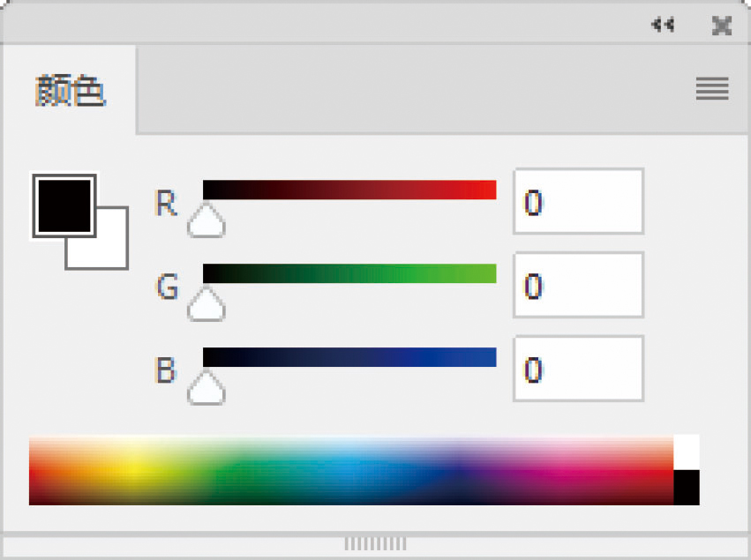Click the B slider thumb handle

click(x=207, y=389)
